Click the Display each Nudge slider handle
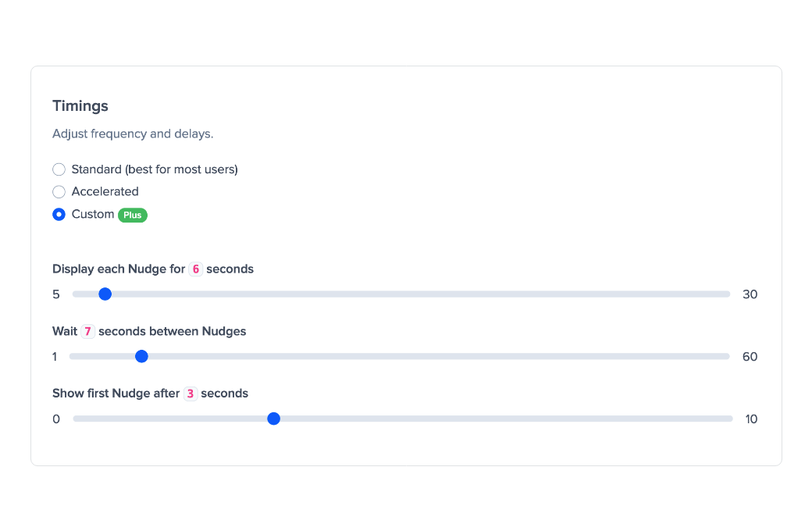The image size is (812, 531). coord(105,294)
